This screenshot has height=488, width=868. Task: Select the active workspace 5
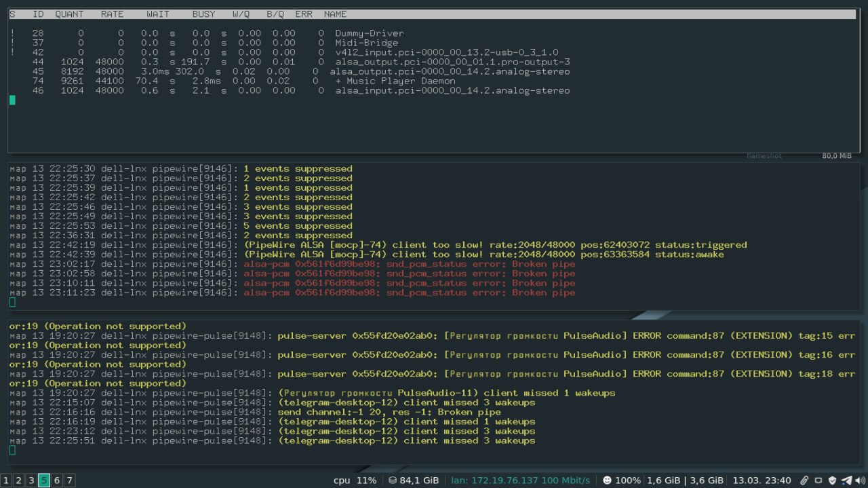[x=44, y=481]
